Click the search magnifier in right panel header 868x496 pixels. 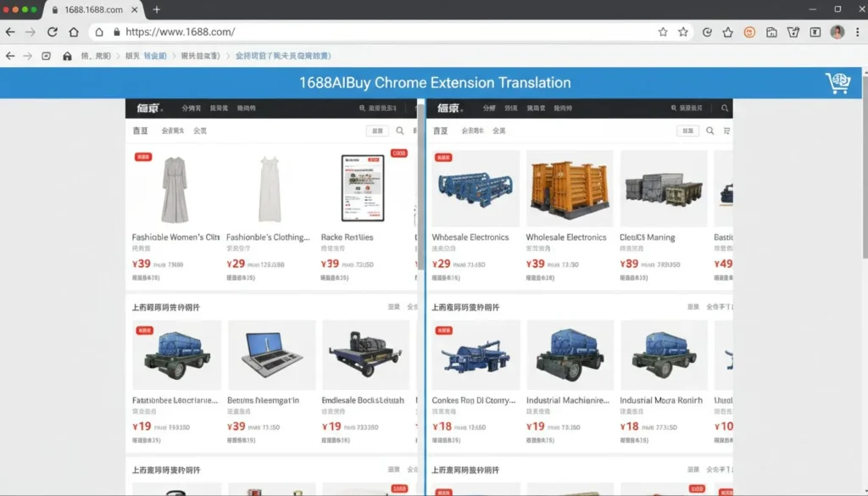pyautogui.click(x=725, y=109)
